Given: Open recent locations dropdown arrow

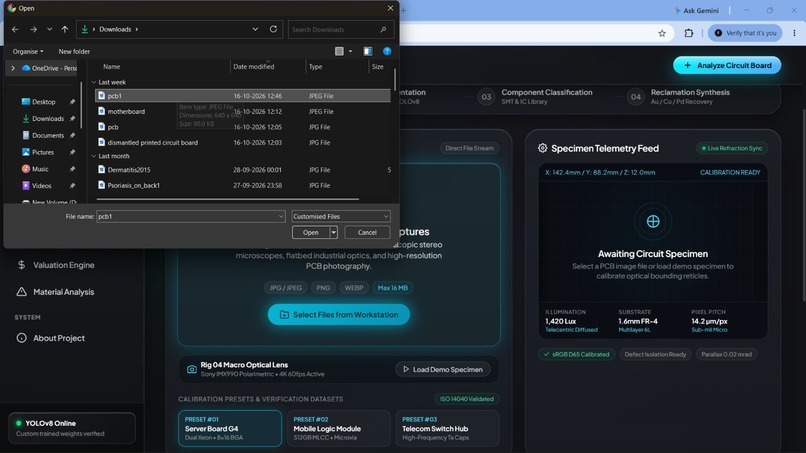Looking at the screenshot, I should (x=49, y=29).
